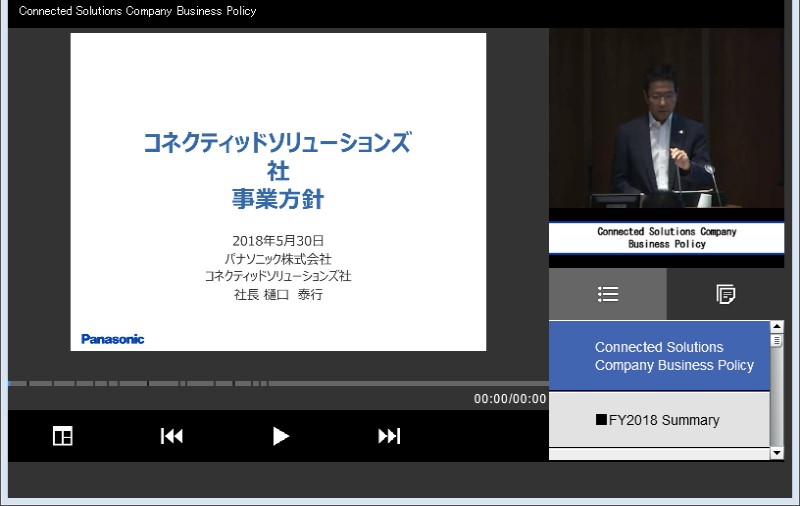Screen dimensions: 800x506
Task: Click the chapter list scrollbar thumb
Action: 777,340
